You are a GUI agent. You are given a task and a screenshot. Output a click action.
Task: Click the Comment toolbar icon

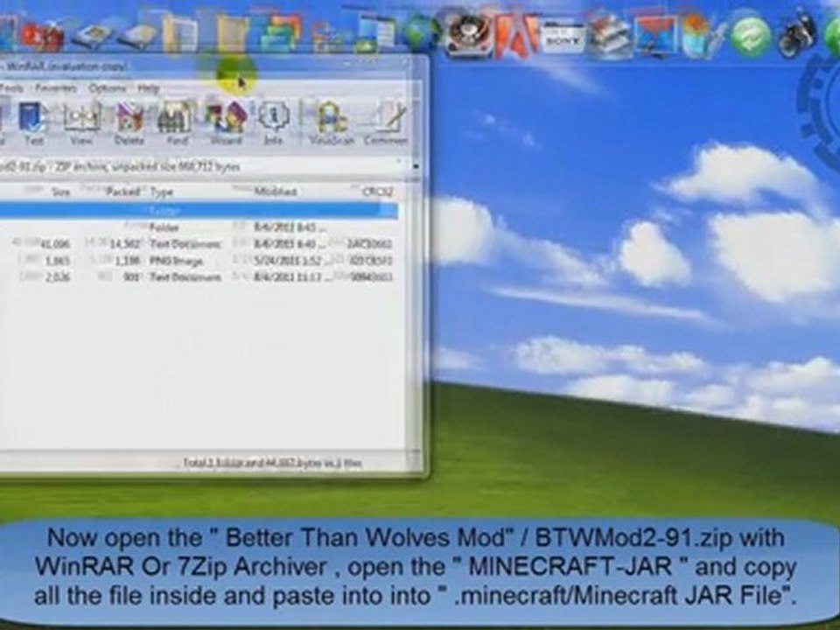click(386, 123)
